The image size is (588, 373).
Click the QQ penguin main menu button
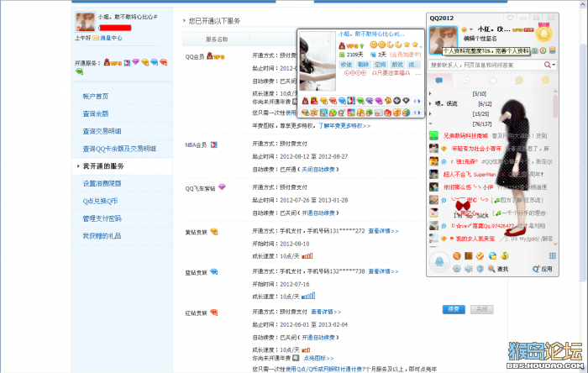tap(439, 261)
